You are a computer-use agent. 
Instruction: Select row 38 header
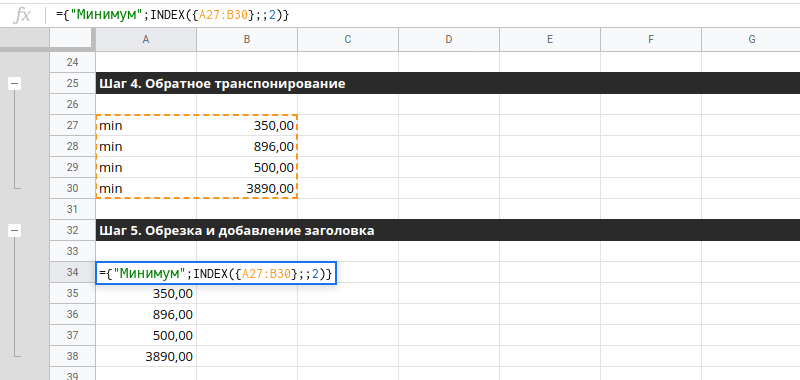point(72,356)
